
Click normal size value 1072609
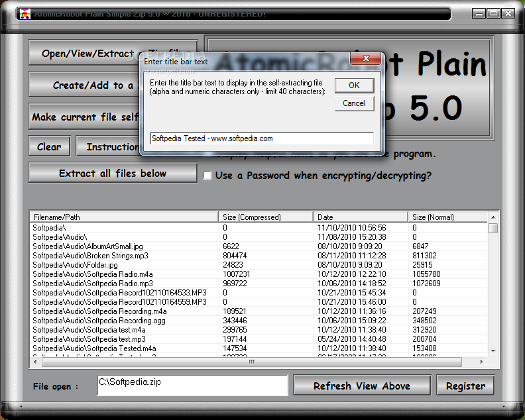[x=426, y=284]
